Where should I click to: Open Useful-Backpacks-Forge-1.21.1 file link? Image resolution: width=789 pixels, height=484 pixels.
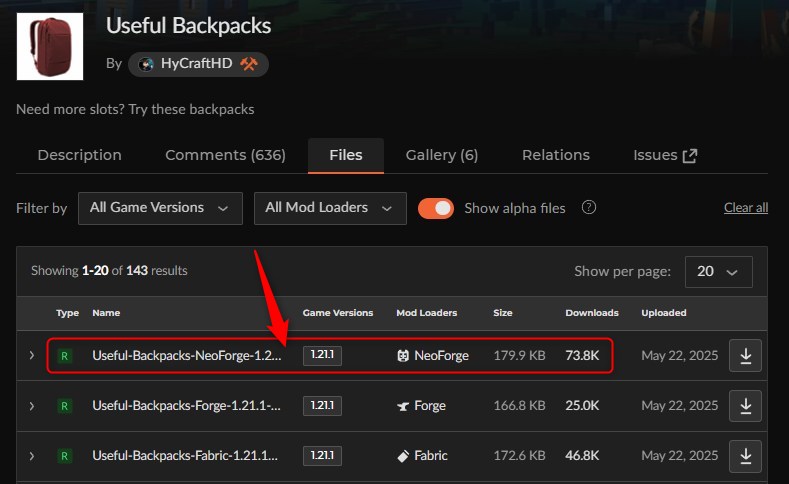click(187, 406)
